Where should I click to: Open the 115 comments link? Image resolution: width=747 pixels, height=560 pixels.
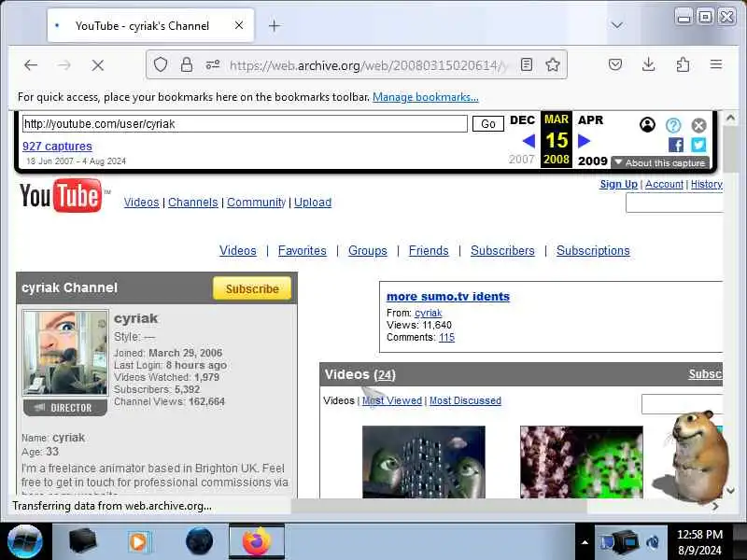[x=446, y=337]
